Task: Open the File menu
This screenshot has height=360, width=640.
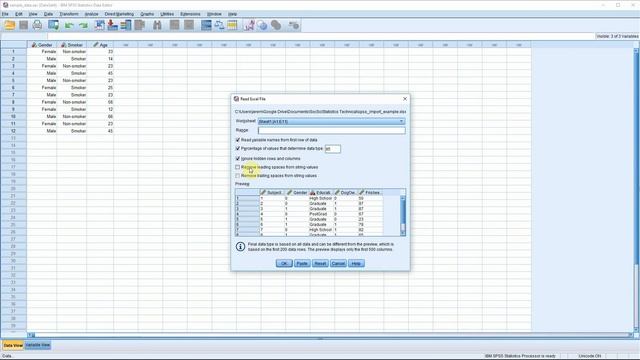Action: coord(5,14)
